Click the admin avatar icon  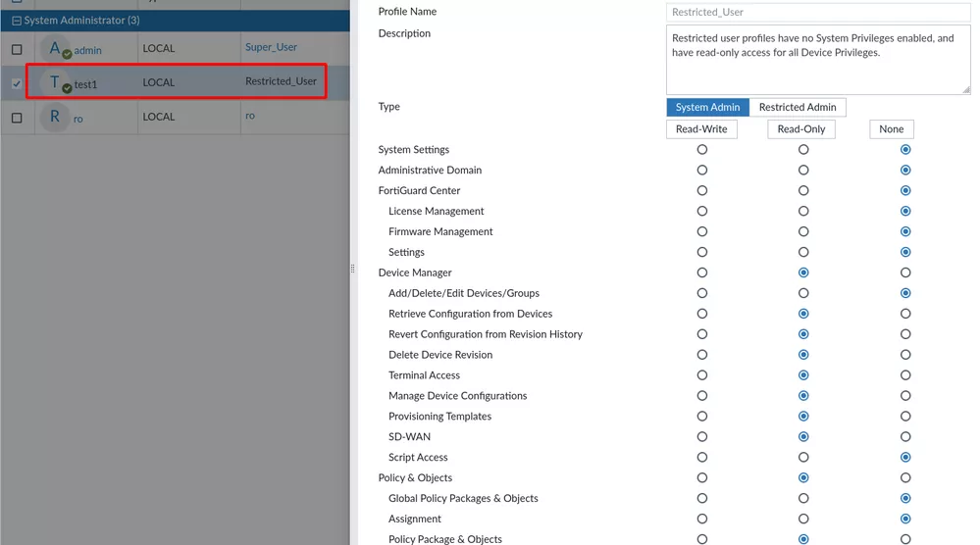(55, 48)
